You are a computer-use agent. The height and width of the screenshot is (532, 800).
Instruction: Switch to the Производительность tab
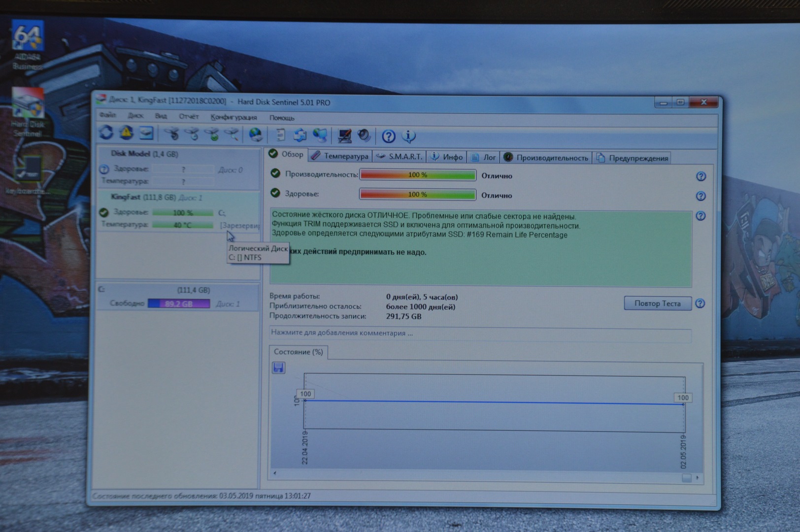pos(546,158)
